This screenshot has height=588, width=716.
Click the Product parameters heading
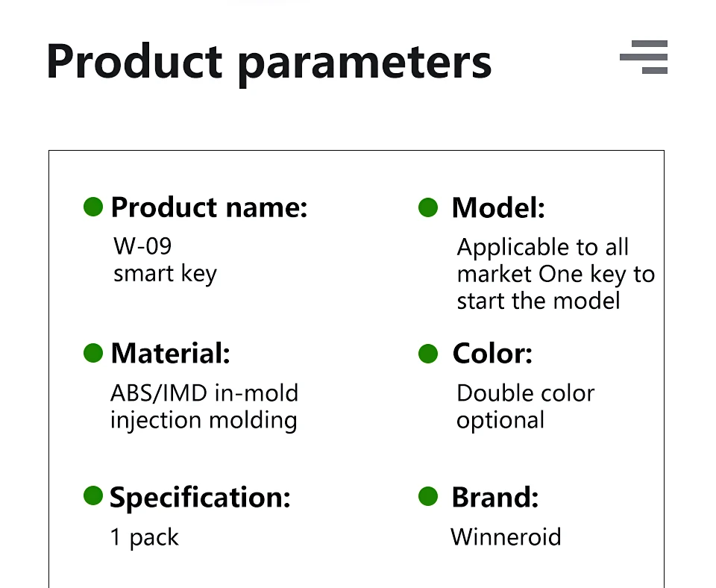coord(269,63)
